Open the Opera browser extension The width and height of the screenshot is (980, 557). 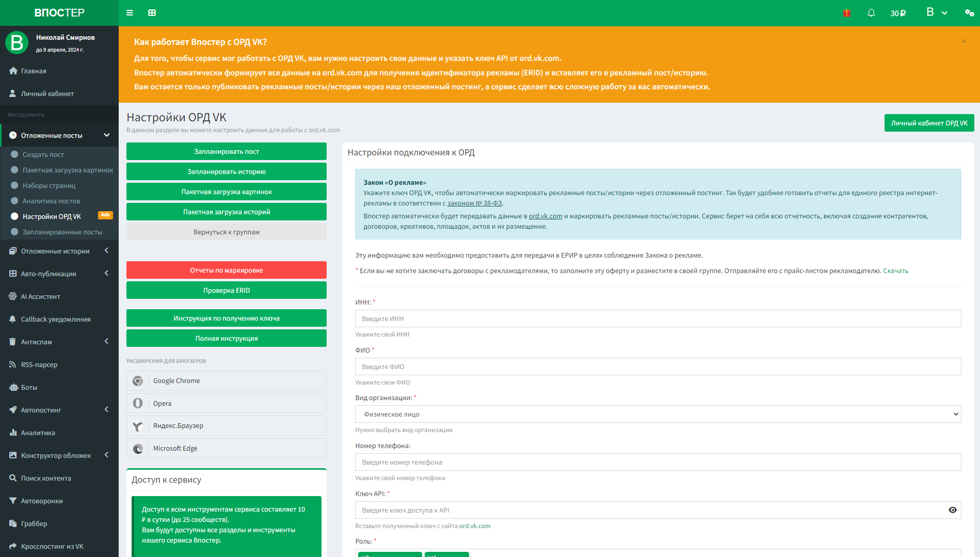coord(227,403)
